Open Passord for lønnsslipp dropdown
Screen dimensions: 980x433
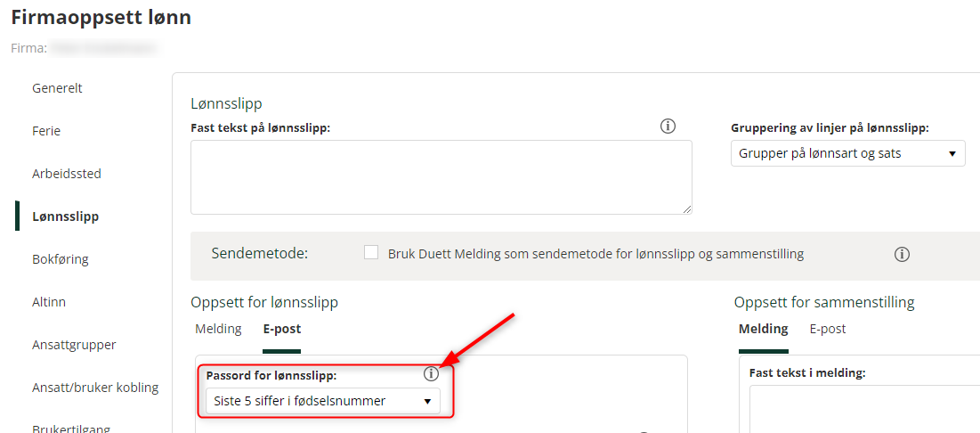(x=322, y=401)
